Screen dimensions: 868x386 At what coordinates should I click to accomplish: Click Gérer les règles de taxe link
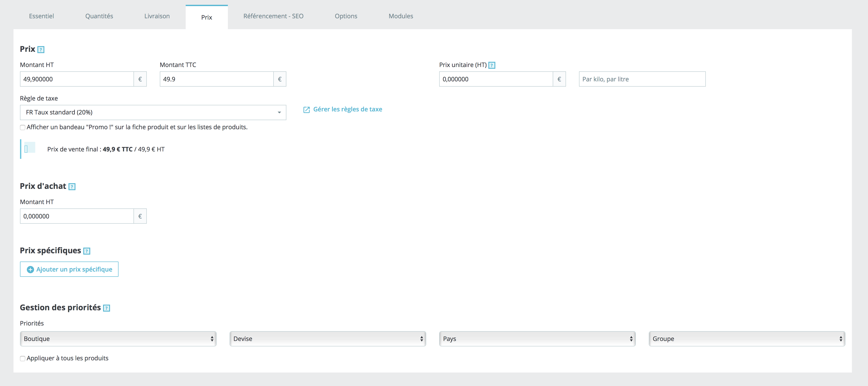click(347, 109)
